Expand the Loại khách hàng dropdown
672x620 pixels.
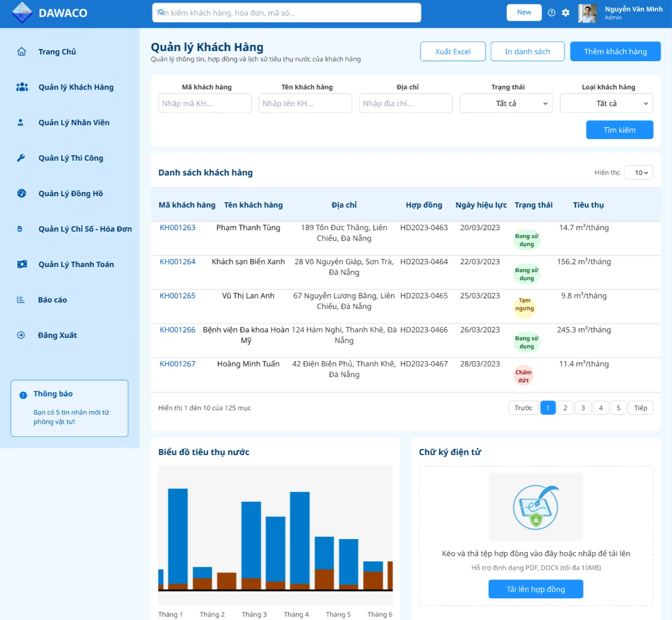pos(606,103)
